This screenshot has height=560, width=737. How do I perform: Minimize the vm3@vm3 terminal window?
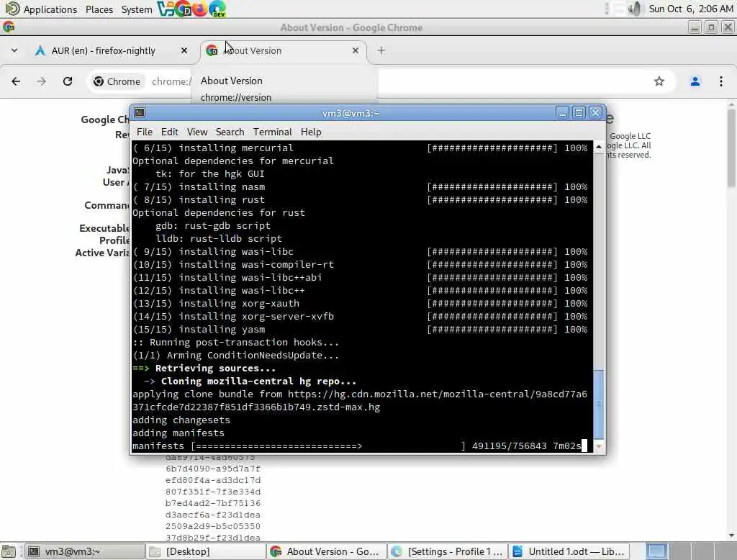point(562,113)
